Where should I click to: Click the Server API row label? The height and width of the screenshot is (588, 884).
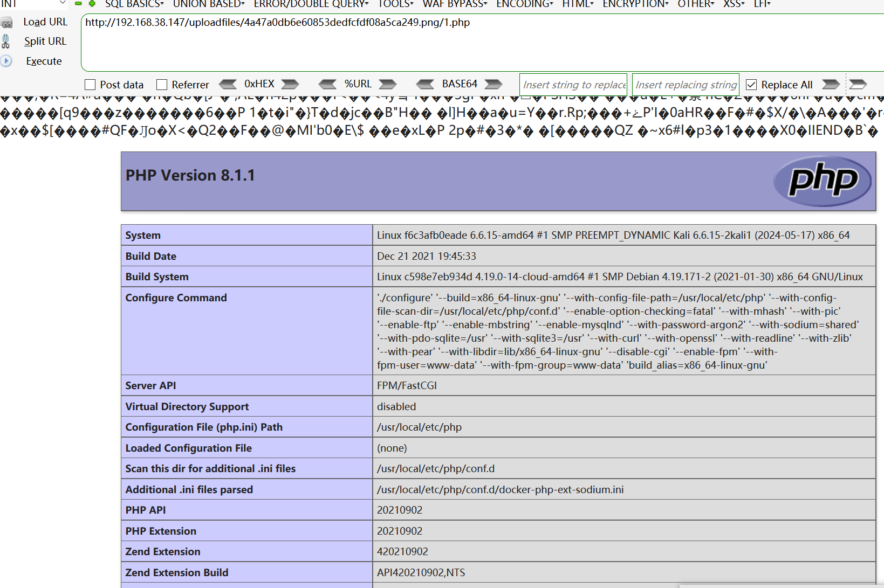(150, 386)
